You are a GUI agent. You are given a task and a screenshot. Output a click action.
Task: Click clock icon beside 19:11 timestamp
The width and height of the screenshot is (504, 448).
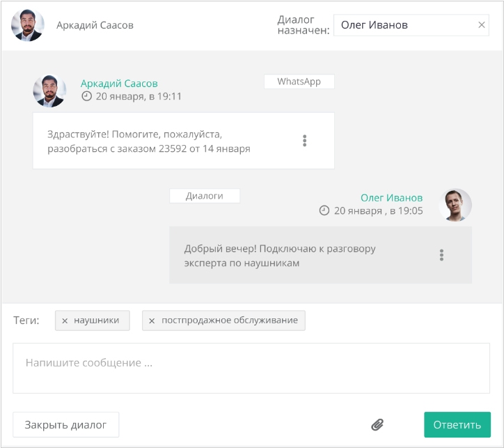click(86, 96)
